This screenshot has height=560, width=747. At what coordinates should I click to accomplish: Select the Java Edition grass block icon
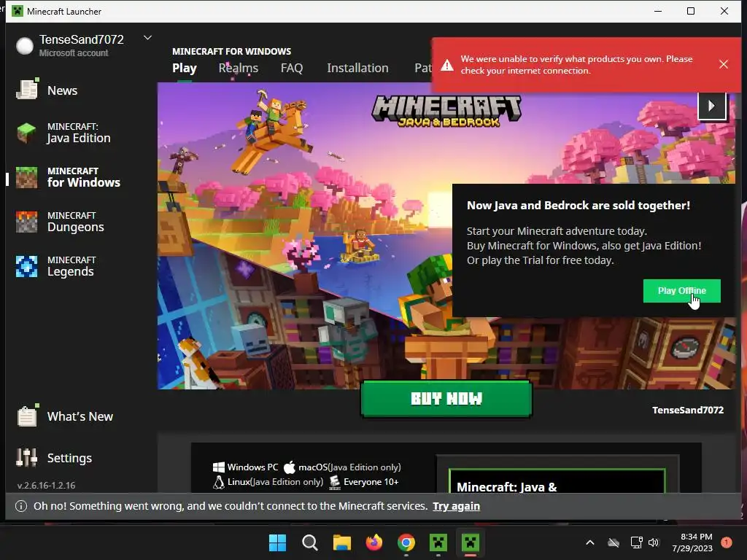click(x=27, y=133)
